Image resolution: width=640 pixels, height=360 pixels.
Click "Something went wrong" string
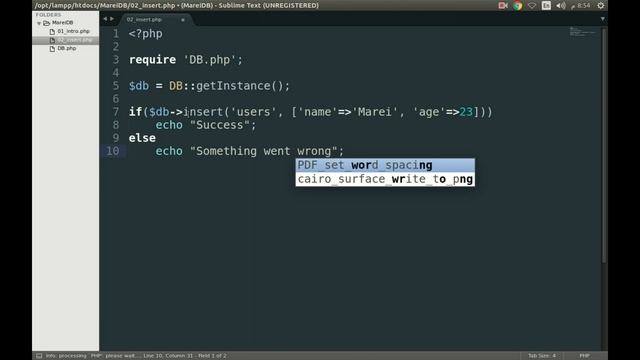(x=264, y=151)
